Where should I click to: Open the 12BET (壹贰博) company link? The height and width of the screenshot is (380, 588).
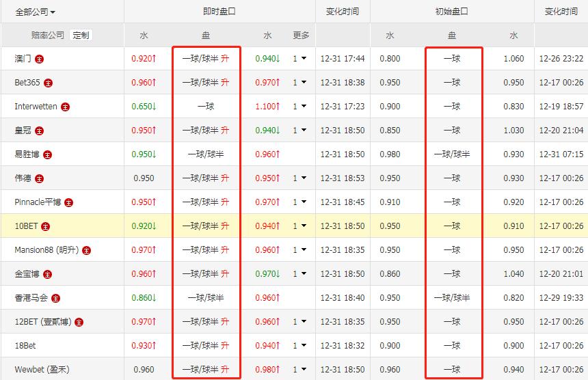pos(43,321)
